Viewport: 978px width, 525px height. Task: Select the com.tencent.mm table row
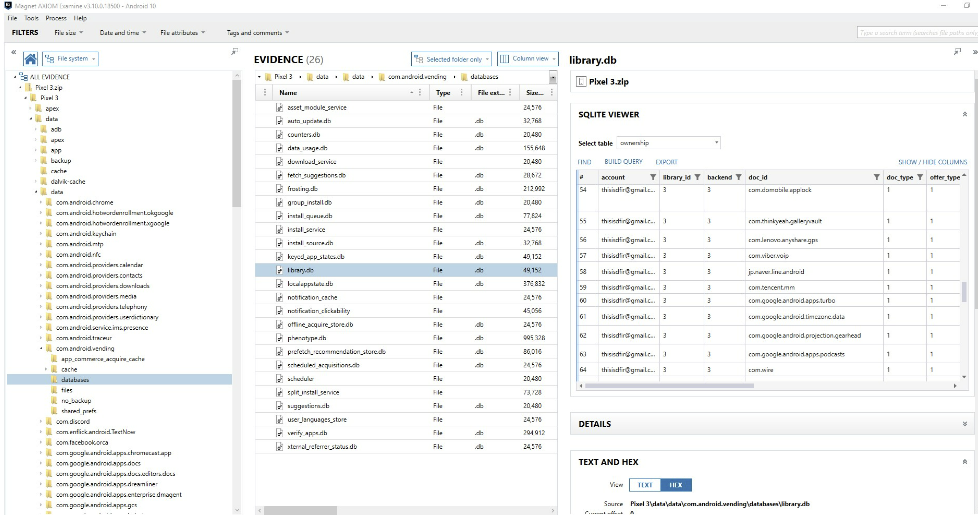pyautogui.click(x=768, y=287)
